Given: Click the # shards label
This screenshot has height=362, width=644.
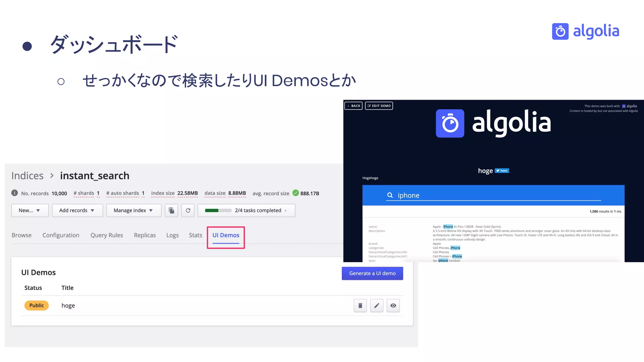Looking at the screenshot, I should (x=84, y=193).
